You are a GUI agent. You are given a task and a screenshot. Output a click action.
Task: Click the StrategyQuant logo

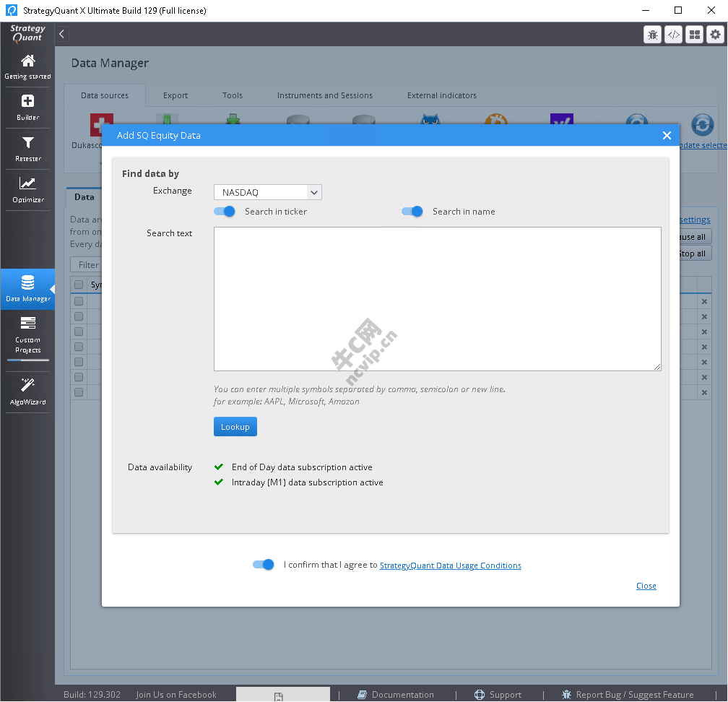27,33
